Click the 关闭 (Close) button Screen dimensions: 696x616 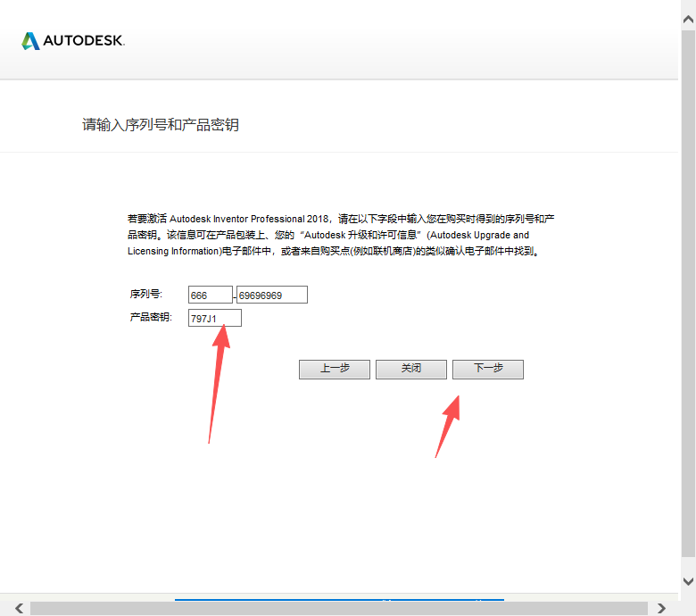point(411,369)
